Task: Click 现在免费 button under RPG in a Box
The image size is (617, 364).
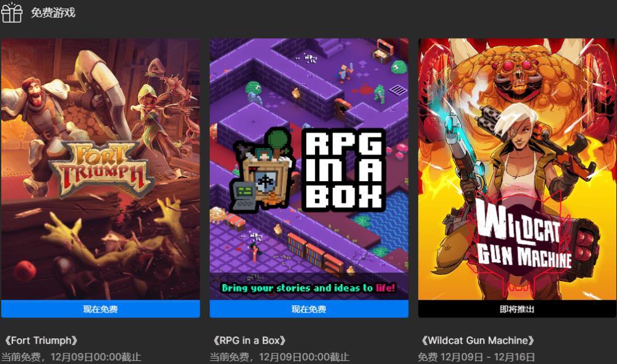Action: pyautogui.click(x=309, y=309)
